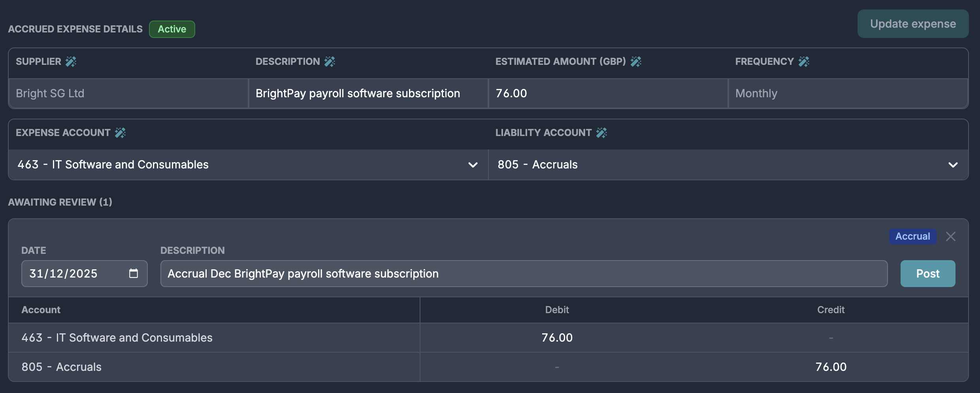
Task: Dismiss the accrual review card with the X
Action: [x=951, y=236]
